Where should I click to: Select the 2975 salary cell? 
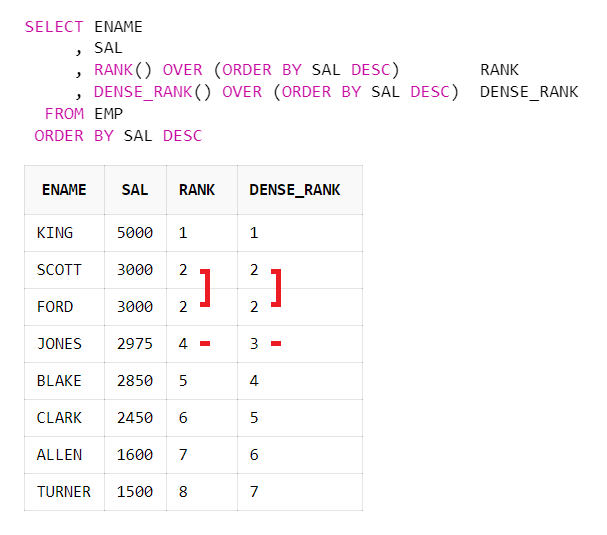pyautogui.click(x=135, y=344)
